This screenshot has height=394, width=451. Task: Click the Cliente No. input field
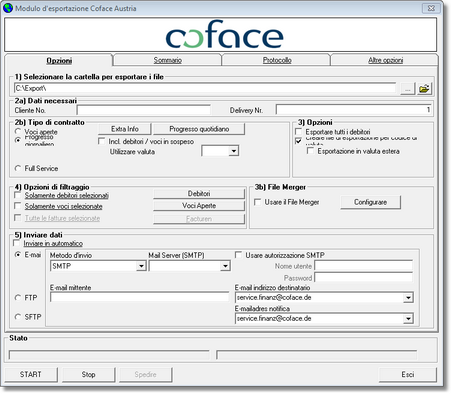tap(144, 110)
